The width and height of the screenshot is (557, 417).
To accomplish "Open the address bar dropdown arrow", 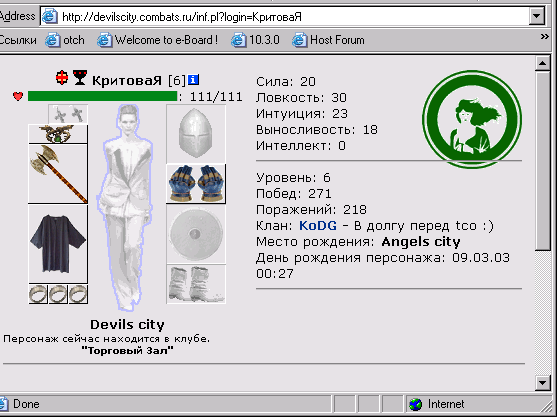I will [x=537, y=16].
